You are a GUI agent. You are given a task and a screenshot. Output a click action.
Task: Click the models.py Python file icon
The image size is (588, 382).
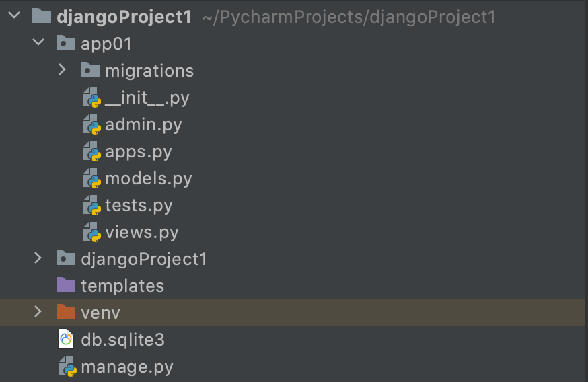click(91, 179)
